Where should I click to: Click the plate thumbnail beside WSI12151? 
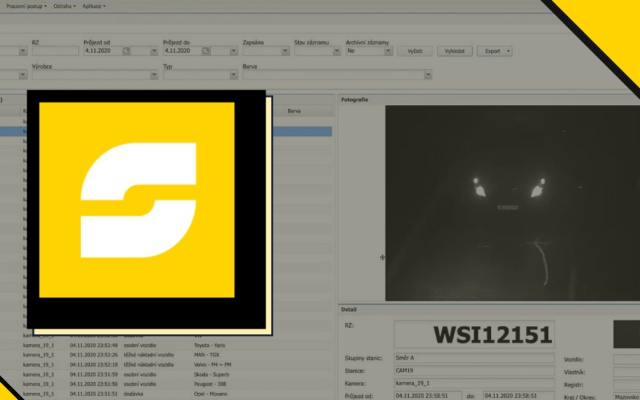click(x=627, y=334)
